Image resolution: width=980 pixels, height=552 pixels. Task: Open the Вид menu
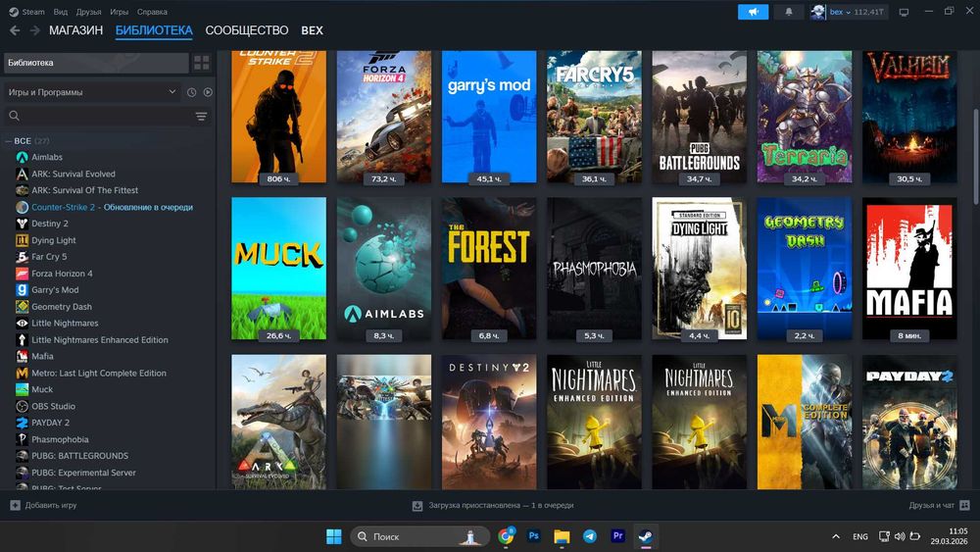click(60, 12)
